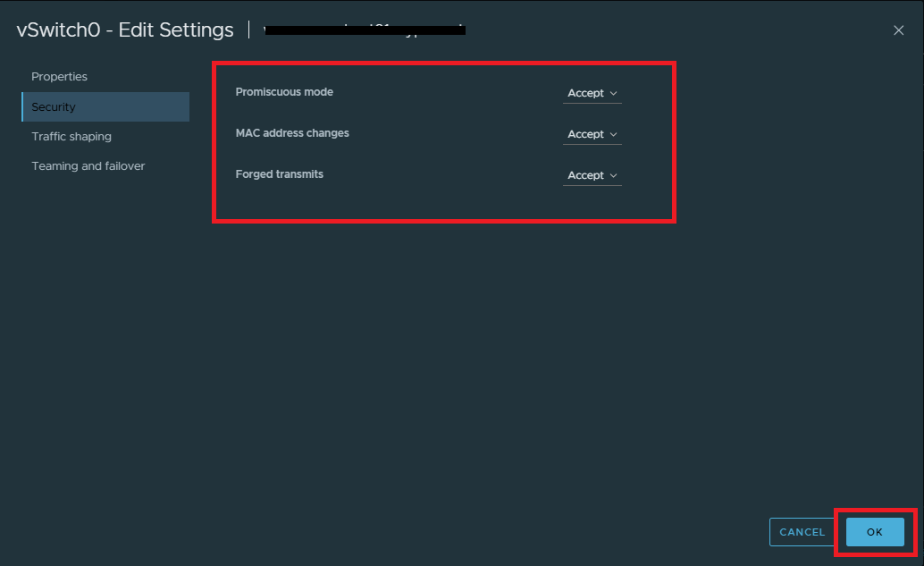The width and height of the screenshot is (924, 566).
Task: Click the Forged transmits label text
Action: 280,174
